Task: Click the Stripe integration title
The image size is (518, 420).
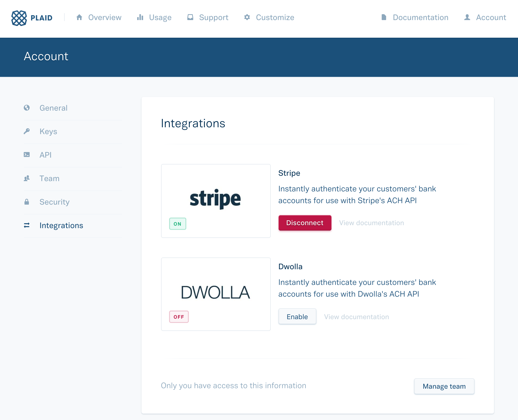Action: pos(289,173)
